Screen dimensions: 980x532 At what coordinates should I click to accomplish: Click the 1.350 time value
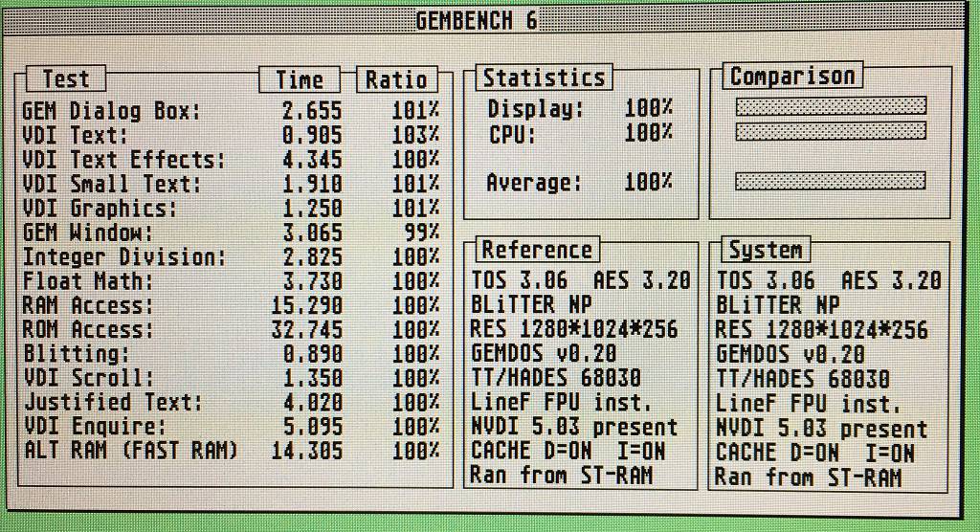point(312,379)
